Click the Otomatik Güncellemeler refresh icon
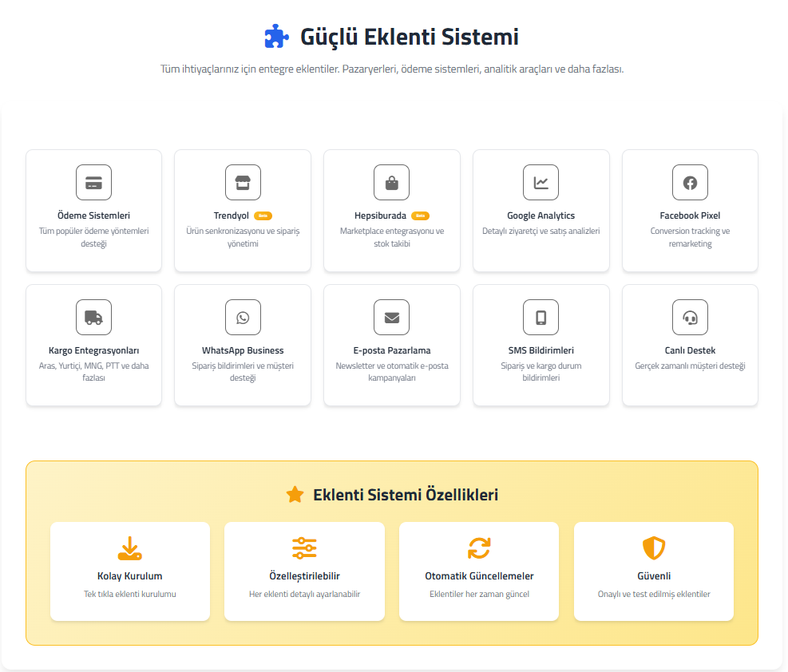Image resolution: width=788 pixels, height=672 pixels. [479, 548]
